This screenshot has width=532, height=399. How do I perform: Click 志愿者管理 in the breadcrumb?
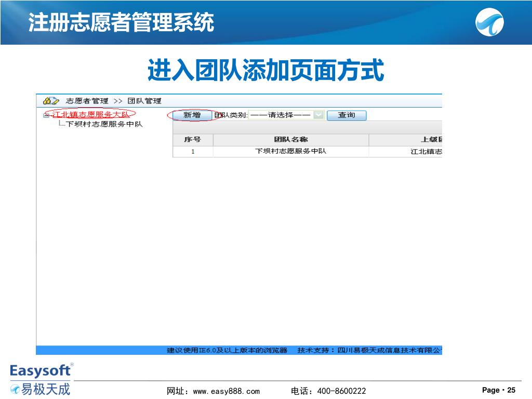coord(87,101)
